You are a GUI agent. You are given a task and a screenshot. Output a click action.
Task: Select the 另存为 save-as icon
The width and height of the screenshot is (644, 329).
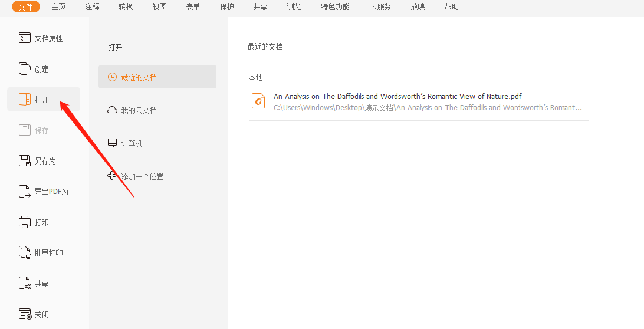24,161
